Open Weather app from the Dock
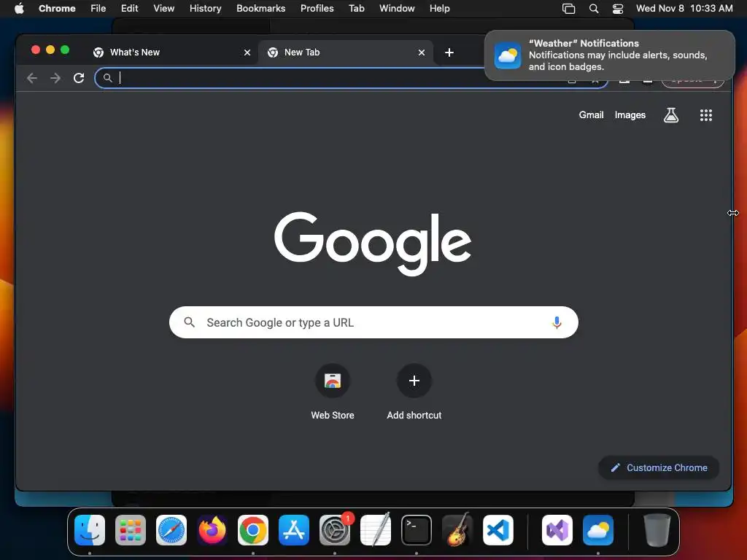747x560 pixels. pyautogui.click(x=598, y=529)
